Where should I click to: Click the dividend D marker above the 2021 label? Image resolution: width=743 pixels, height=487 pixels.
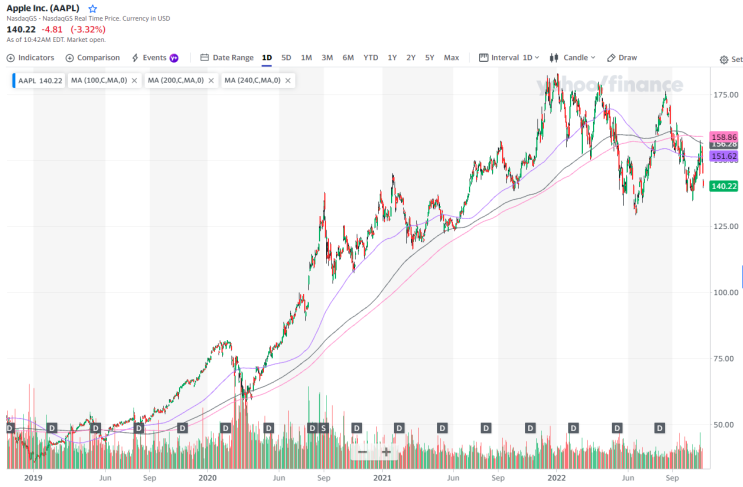point(399,428)
